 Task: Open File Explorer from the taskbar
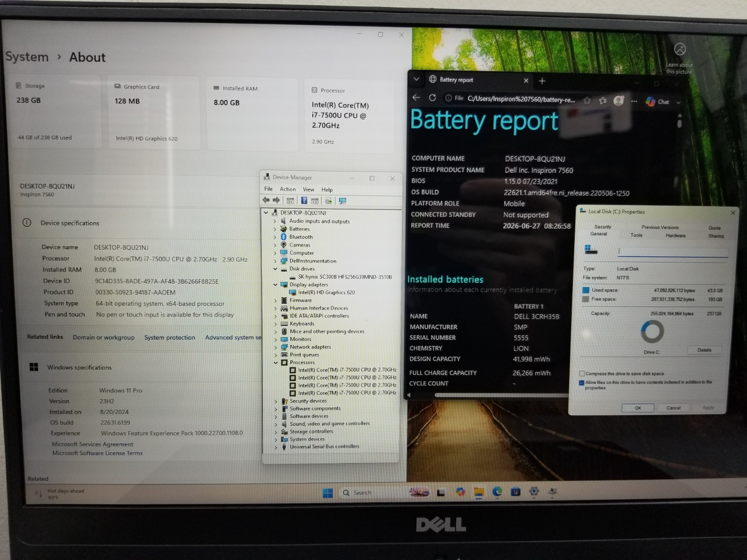click(x=479, y=492)
